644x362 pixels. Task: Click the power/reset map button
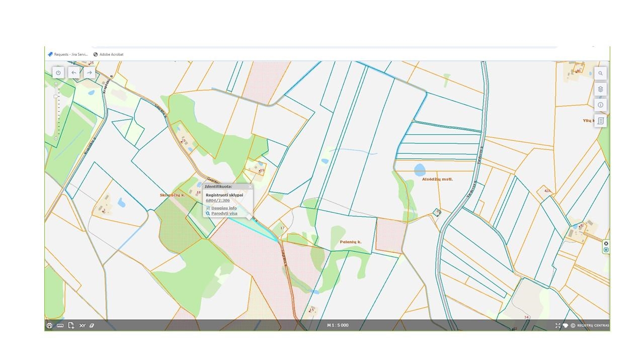[x=58, y=73]
